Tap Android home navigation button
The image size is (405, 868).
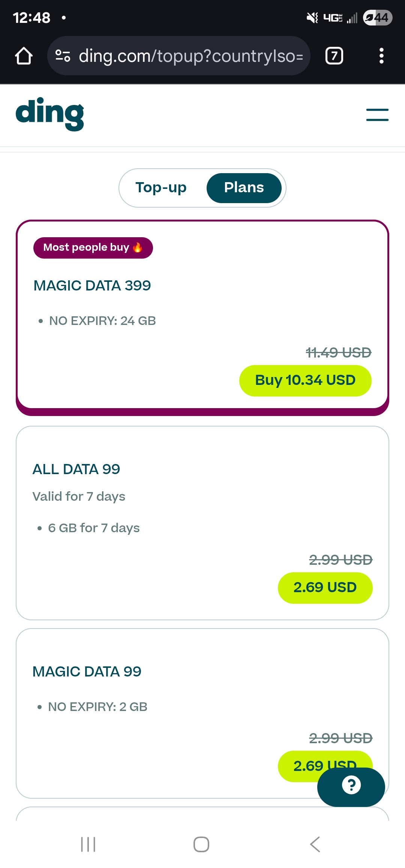coord(201,844)
